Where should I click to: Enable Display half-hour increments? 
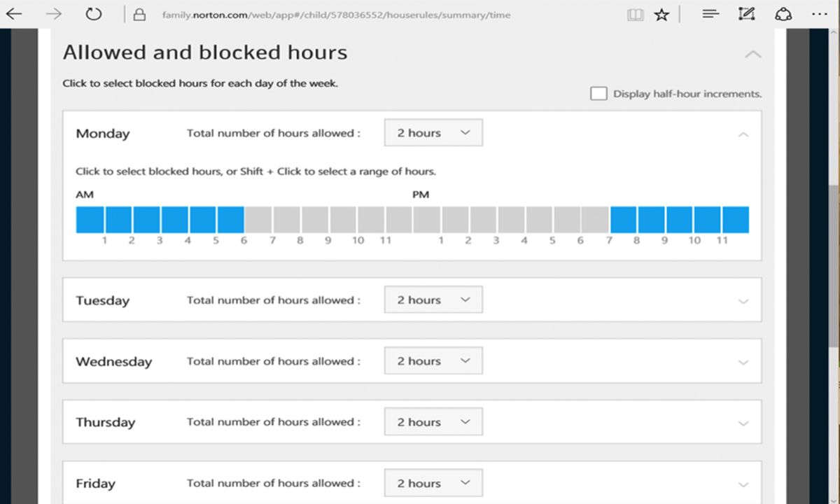(x=598, y=93)
